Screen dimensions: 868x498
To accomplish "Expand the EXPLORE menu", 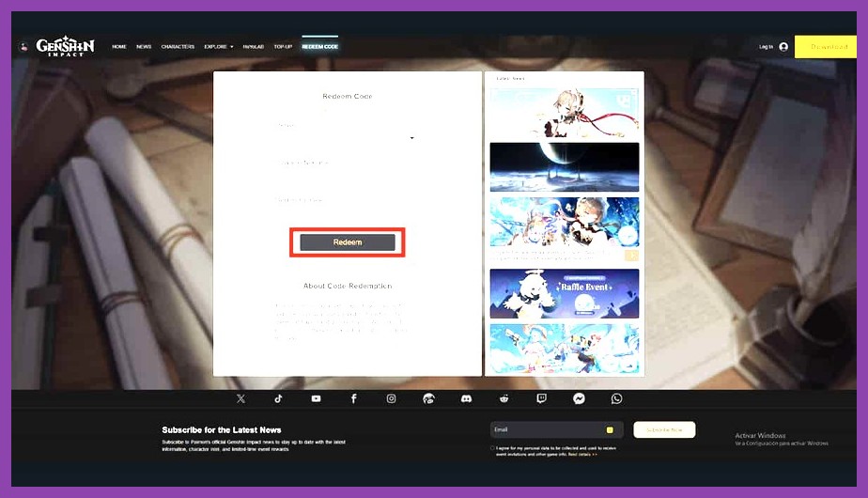I will pyautogui.click(x=219, y=47).
